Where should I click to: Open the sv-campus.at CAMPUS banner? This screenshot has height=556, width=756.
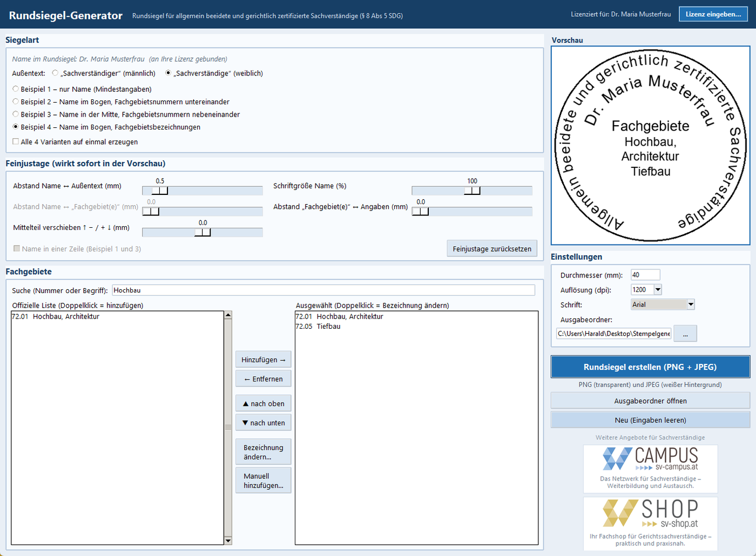tap(650, 469)
